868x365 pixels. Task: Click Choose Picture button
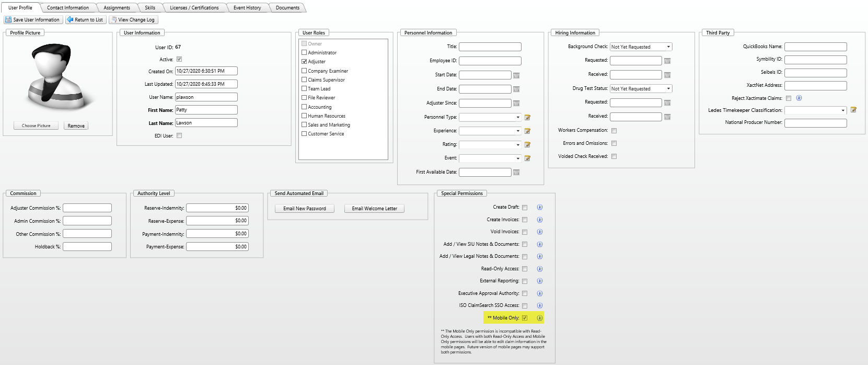[x=36, y=126]
